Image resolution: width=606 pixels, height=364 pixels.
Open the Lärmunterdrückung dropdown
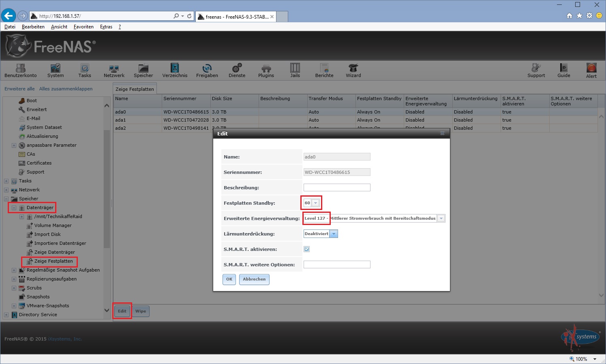[x=334, y=233]
